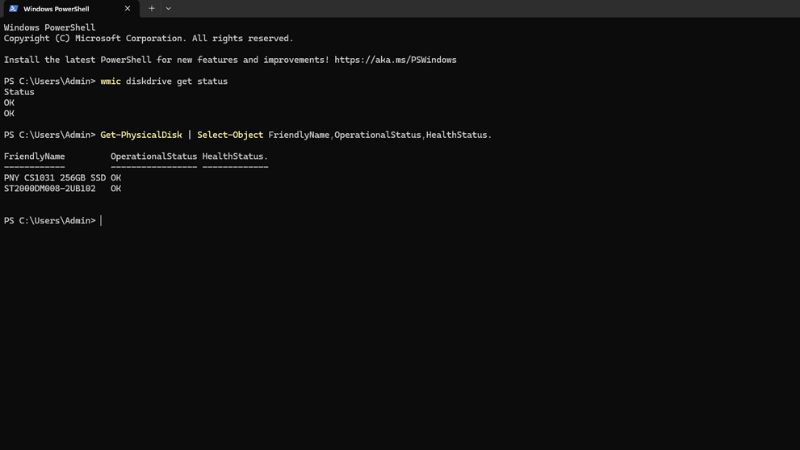
Task: Click the Get-PhysicalDisk command text
Action: point(141,135)
